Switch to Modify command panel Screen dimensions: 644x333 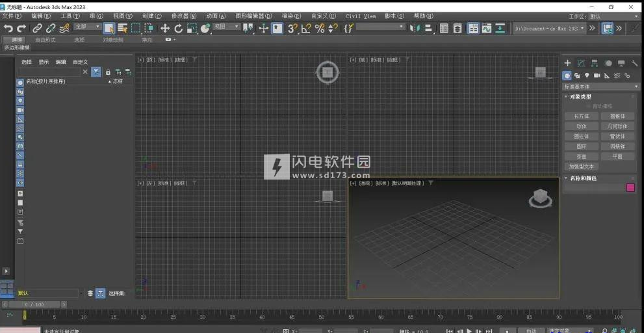[581, 63]
